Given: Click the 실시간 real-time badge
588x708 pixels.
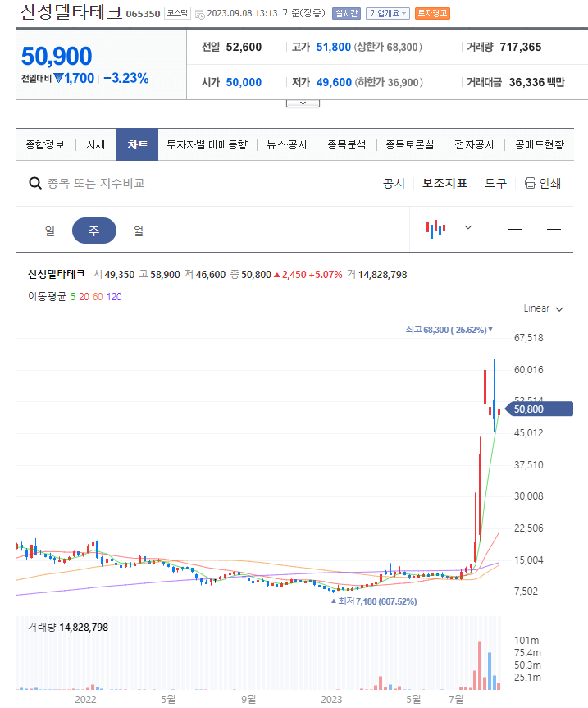Looking at the screenshot, I should click(x=345, y=13).
